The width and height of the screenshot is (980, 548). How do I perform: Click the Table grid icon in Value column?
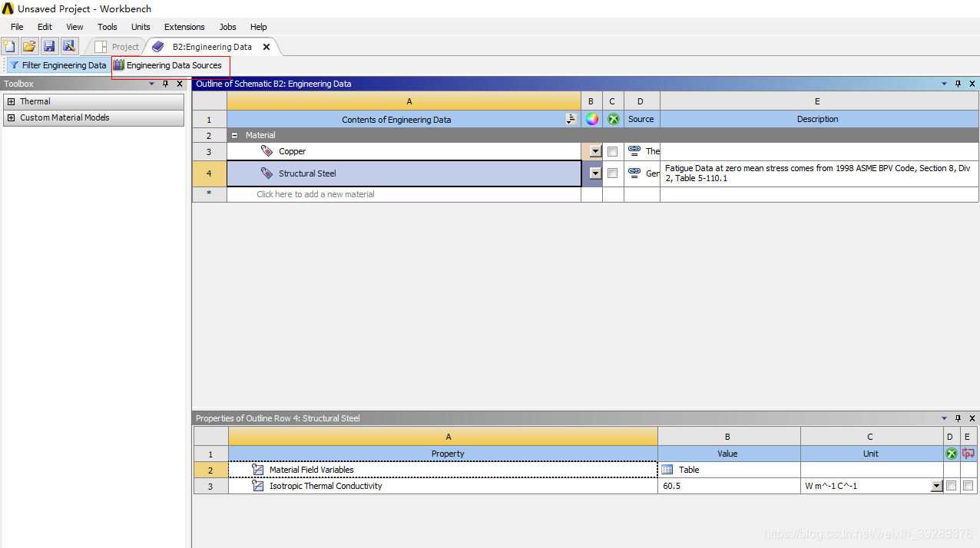coord(667,470)
